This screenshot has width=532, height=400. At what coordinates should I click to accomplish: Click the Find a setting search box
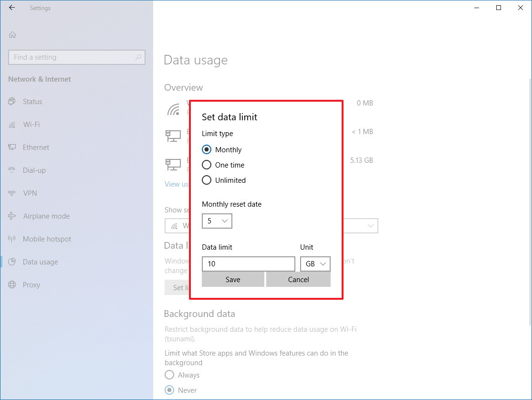(x=72, y=57)
